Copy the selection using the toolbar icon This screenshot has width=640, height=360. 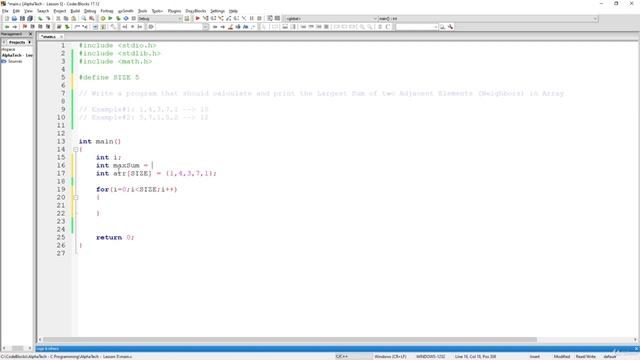[66, 18]
